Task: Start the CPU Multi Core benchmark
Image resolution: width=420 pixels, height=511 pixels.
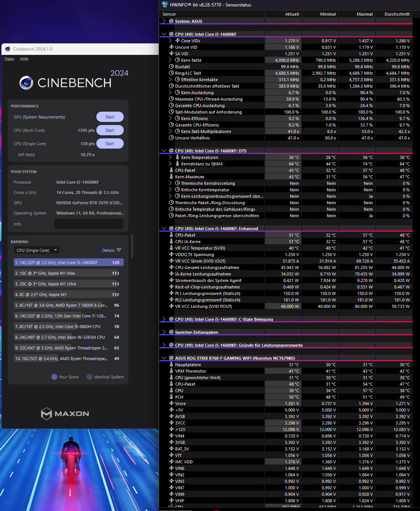Action: [110, 130]
